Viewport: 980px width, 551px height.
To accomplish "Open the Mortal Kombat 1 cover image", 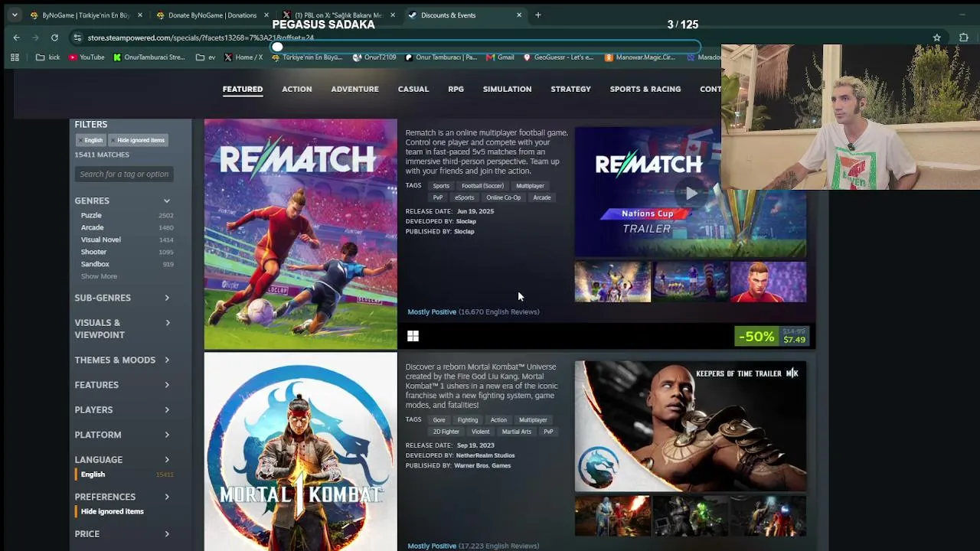I will [301, 452].
